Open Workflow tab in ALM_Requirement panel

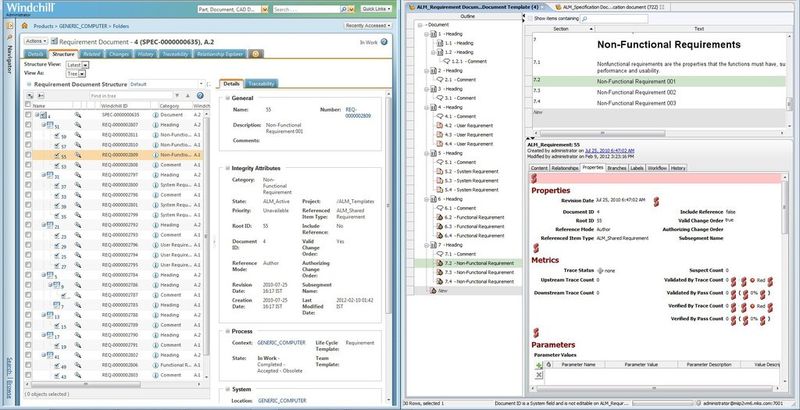pyautogui.click(x=657, y=168)
